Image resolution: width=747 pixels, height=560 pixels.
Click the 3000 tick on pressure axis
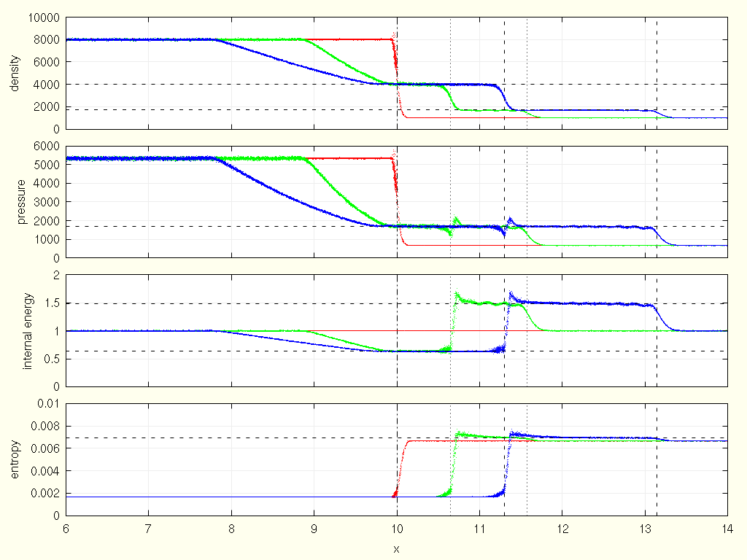tap(48, 202)
